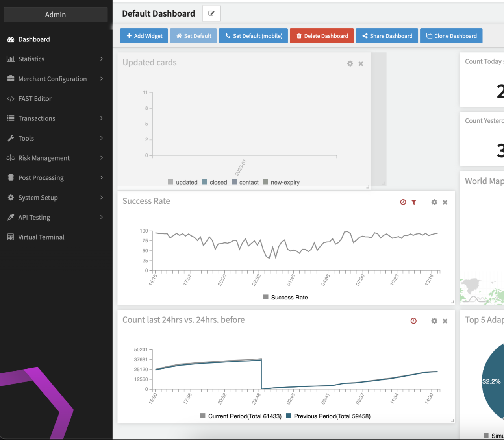The image size is (504, 440).
Task: Click the red filter icon on Success Rate
Action: coord(414,202)
